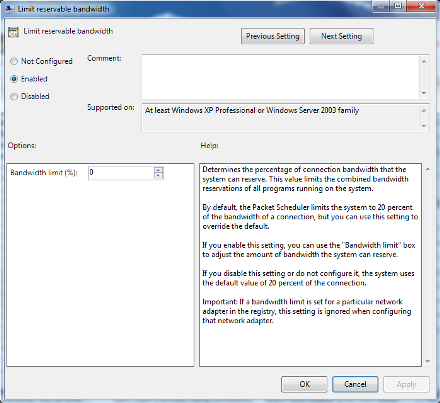Select the Not Configured radio button
Screen dimensions: 440x403
14,61
